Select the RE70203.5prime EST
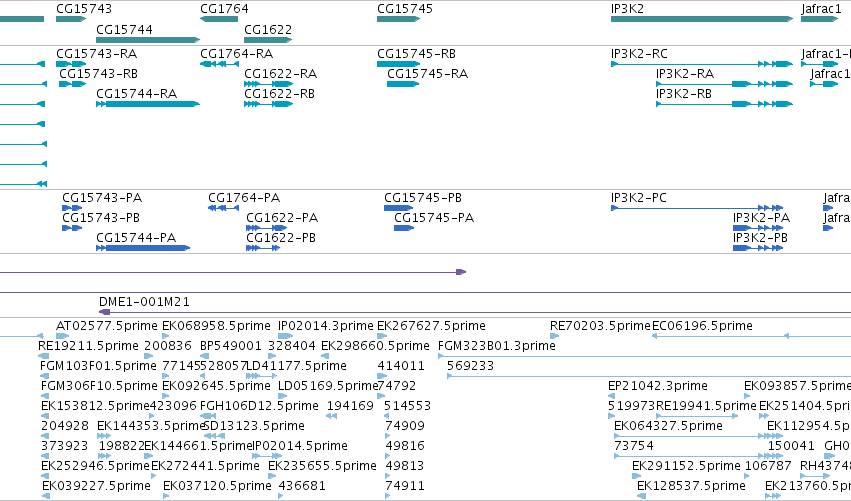 pos(554,336)
